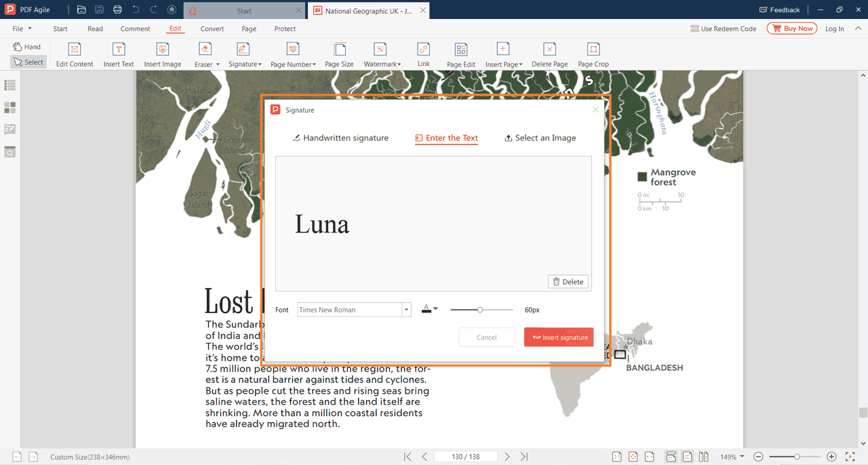
Task: Open the Convert ribbon tab
Action: point(212,28)
